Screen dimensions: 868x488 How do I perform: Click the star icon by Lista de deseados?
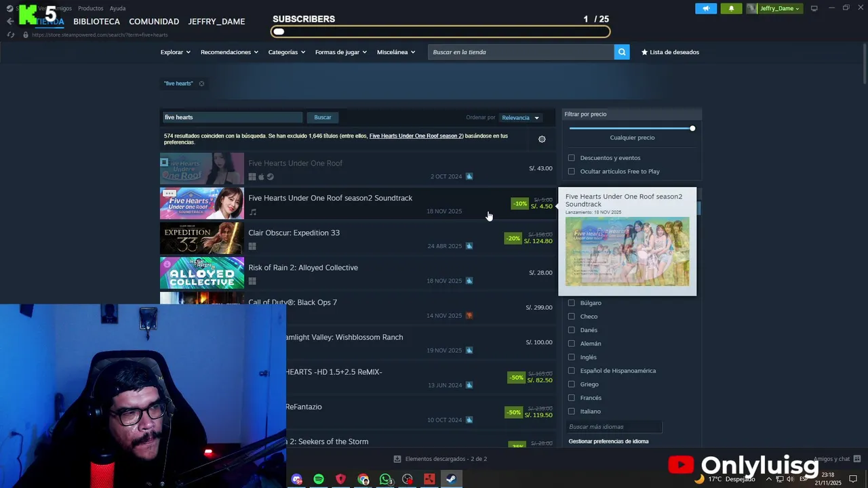[x=645, y=52]
